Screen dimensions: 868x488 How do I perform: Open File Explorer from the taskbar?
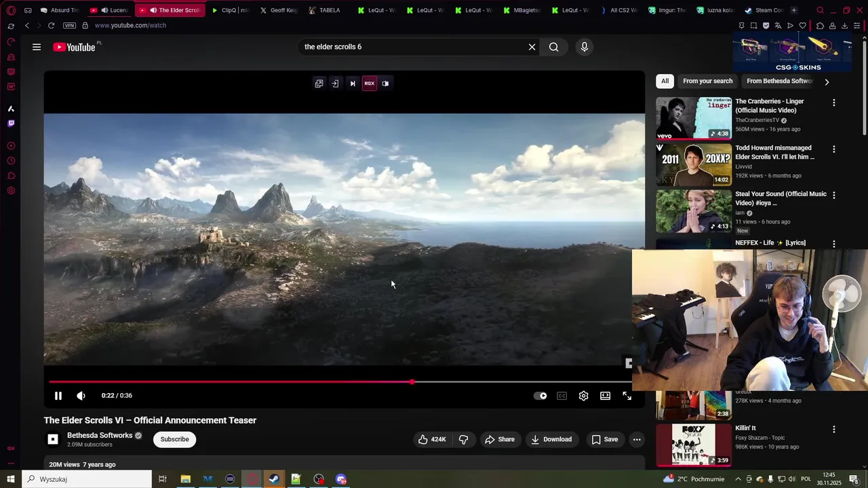coord(185,479)
